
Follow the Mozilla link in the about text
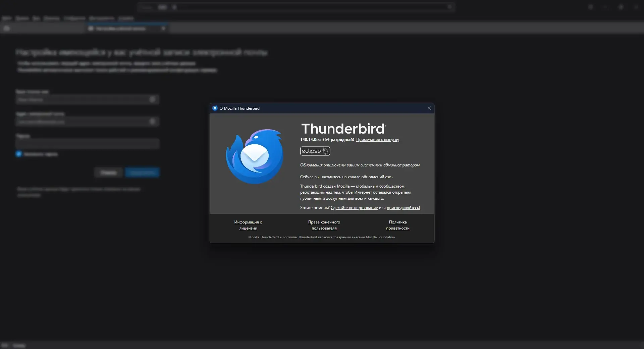(343, 186)
